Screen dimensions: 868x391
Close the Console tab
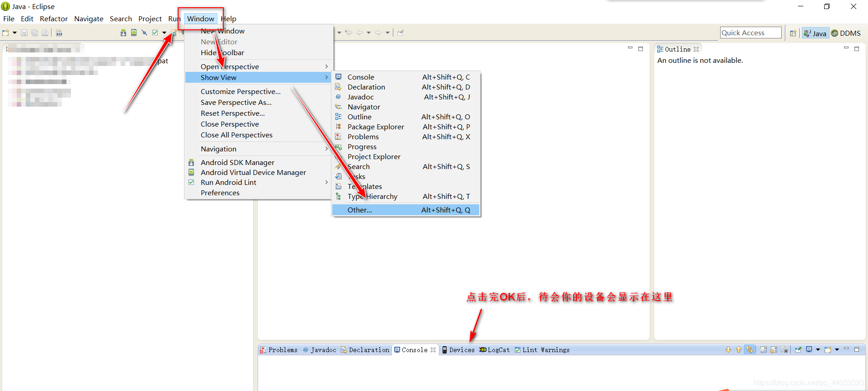click(433, 350)
